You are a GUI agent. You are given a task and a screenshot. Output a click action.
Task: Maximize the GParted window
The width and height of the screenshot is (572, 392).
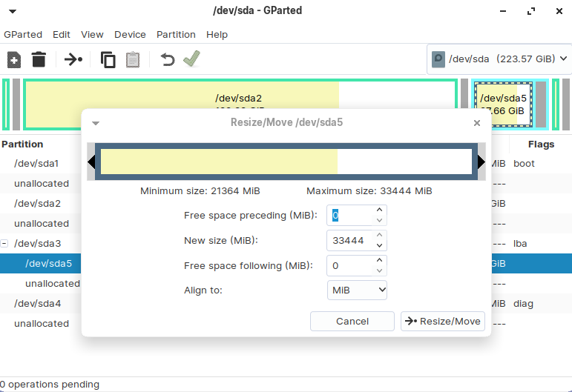(531, 11)
